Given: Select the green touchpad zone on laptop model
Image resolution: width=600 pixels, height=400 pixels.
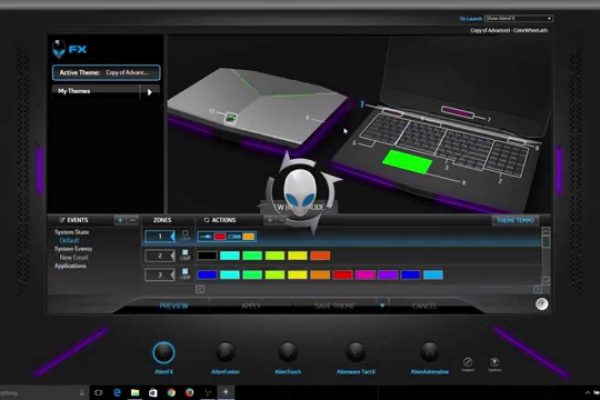Looking at the screenshot, I should (x=407, y=162).
